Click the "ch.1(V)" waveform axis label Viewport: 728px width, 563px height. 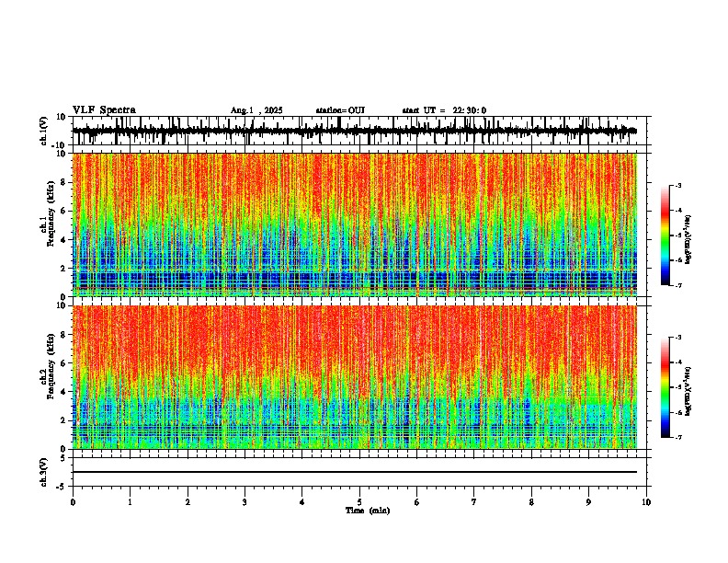coord(44,131)
